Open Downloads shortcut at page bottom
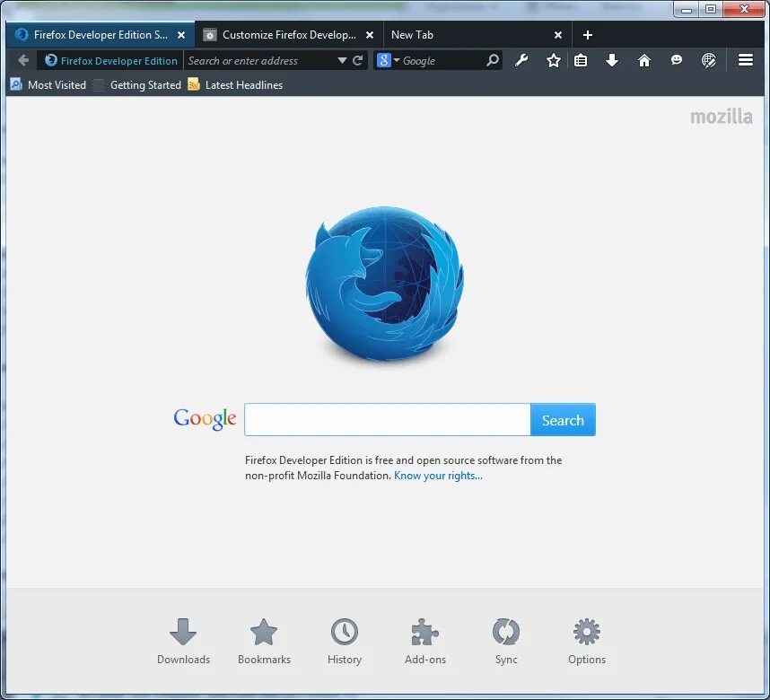 [183, 641]
